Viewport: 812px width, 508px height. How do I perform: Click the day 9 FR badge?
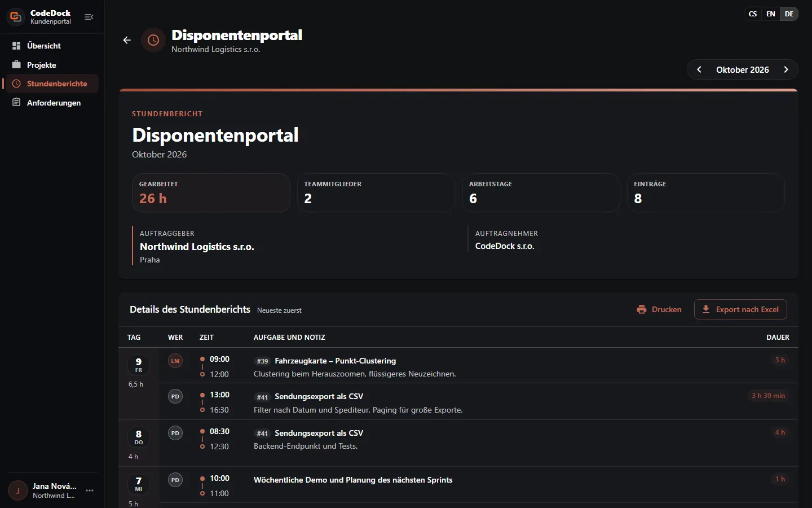coord(139,365)
